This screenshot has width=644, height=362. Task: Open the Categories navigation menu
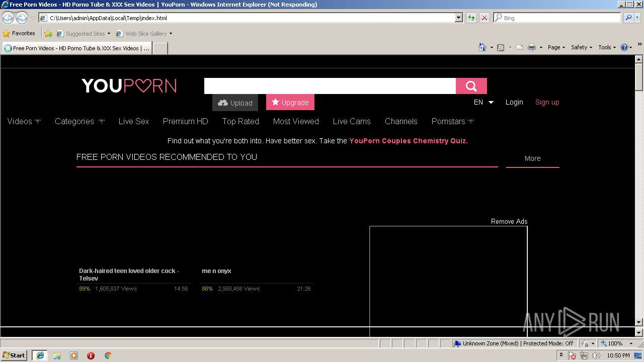click(79, 121)
